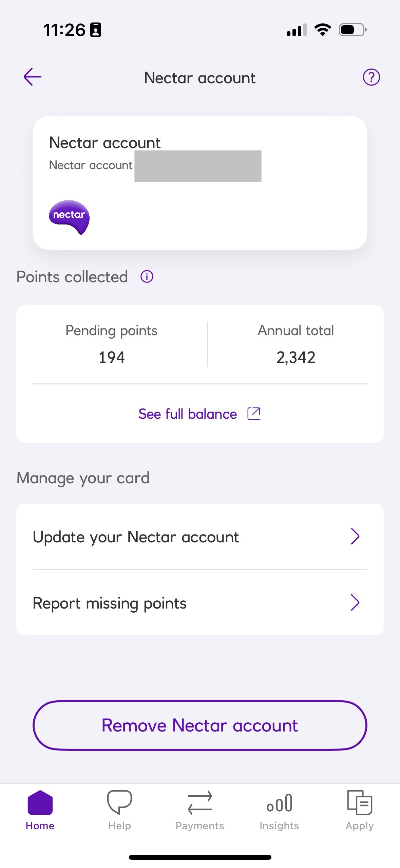This screenshot has height=868, width=400.
Task: Tap the Pending points value 194
Action: pos(112,357)
